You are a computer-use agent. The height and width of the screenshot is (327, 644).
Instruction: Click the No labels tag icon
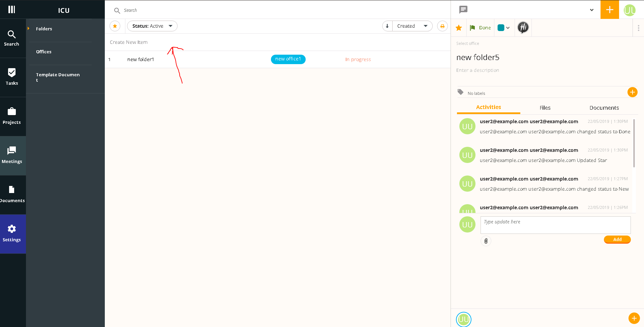460,92
